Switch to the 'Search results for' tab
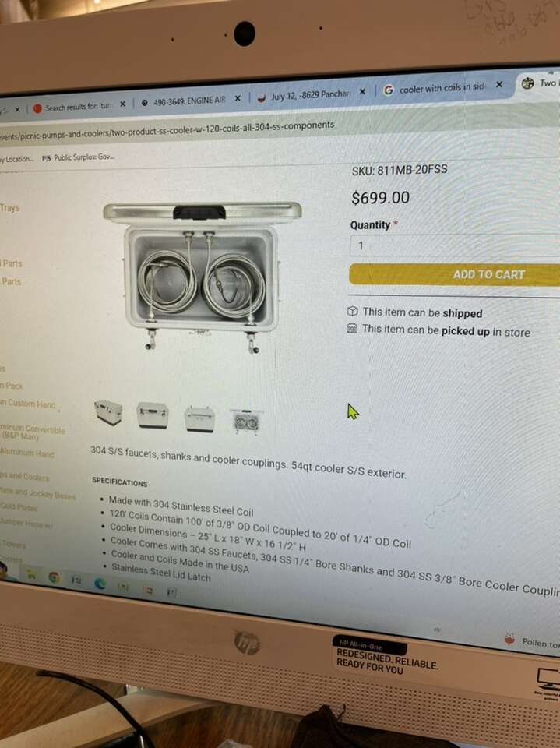 (78, 107)
